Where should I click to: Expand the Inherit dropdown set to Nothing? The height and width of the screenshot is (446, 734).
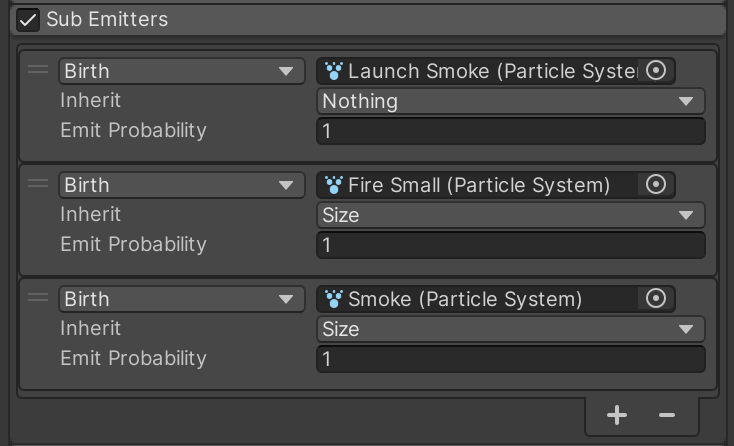[510, 101]
